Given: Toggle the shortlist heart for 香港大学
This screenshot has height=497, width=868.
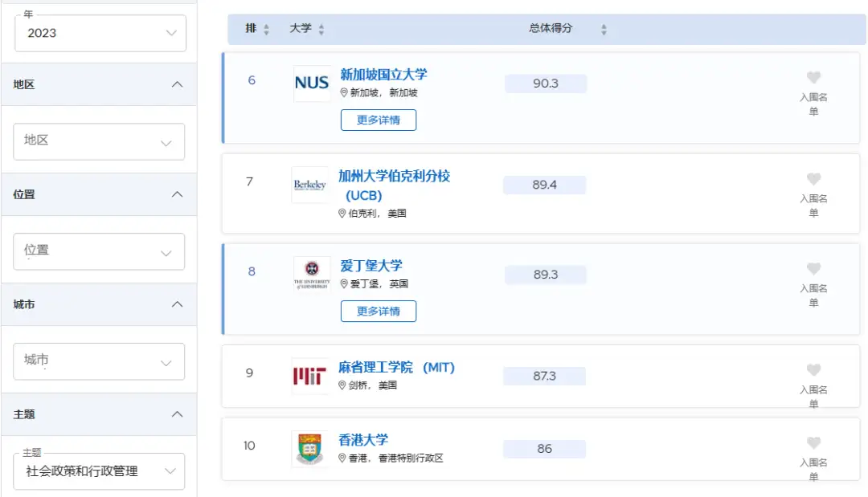Looking at the screenshot, I should click(813, 443).
